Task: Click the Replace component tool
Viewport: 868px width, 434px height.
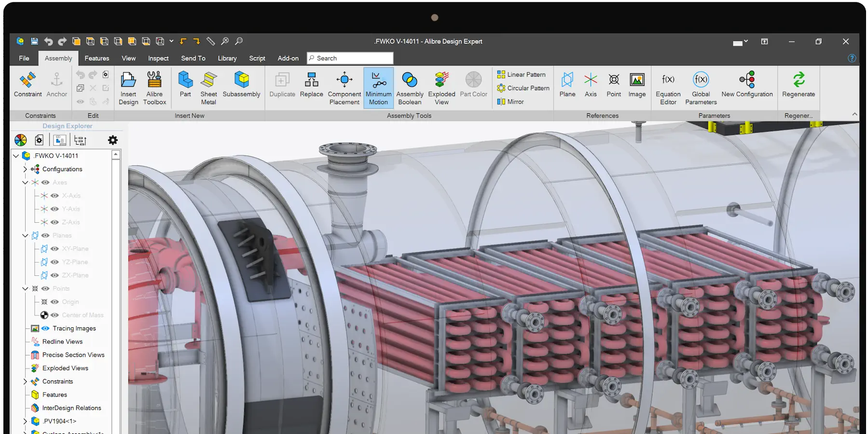Action: click(311, 85)
